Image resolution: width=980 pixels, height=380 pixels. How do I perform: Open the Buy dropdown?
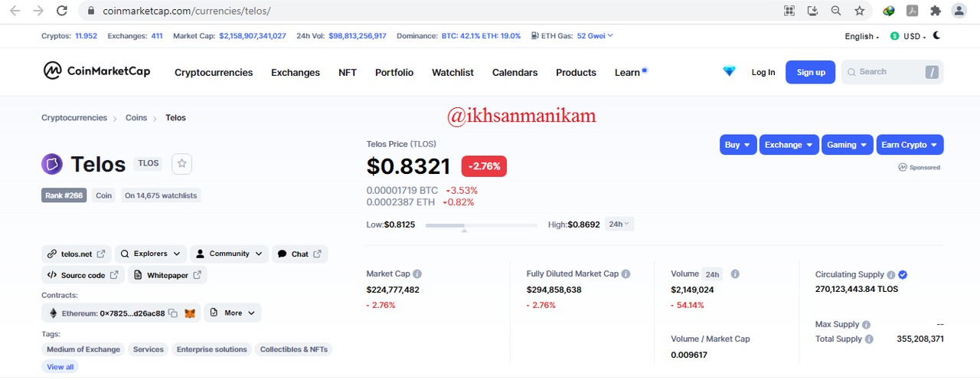pyautogui.click(x=738, y=145)
